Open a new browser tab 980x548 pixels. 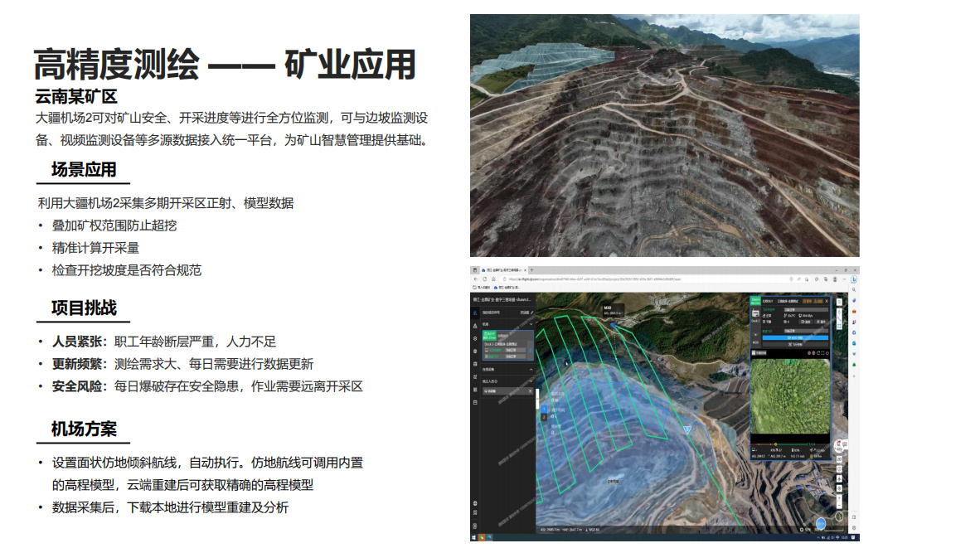(x=531, y=270)
